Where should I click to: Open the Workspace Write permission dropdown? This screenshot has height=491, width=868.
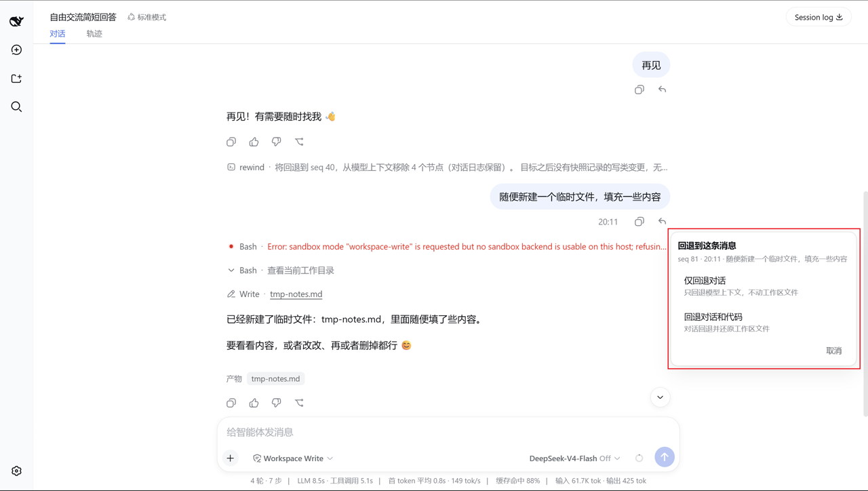tap(293, 458)
